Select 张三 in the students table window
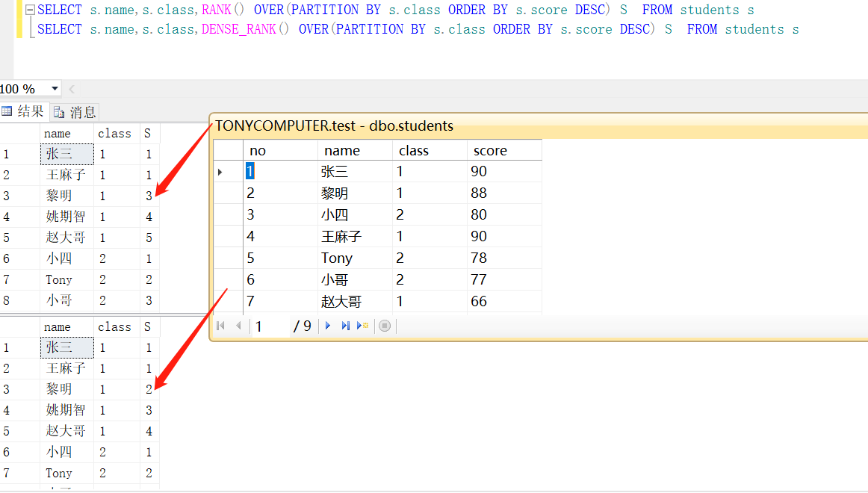 (355, 172)
